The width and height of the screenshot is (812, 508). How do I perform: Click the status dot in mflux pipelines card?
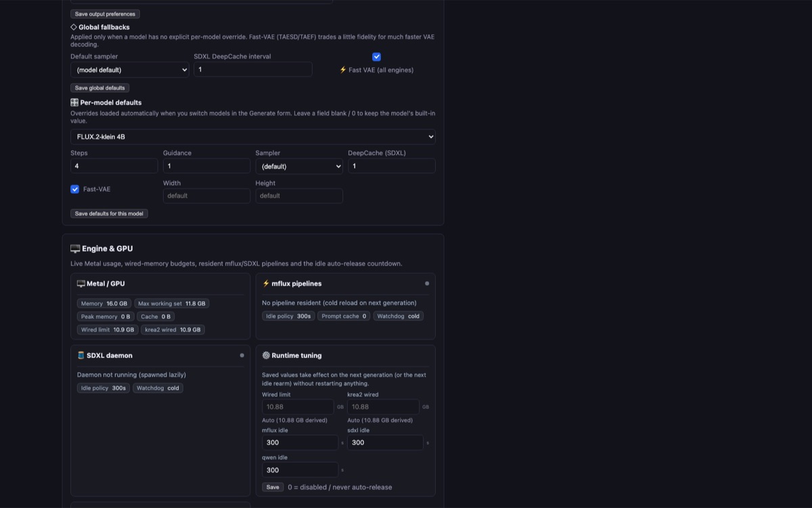427,283
